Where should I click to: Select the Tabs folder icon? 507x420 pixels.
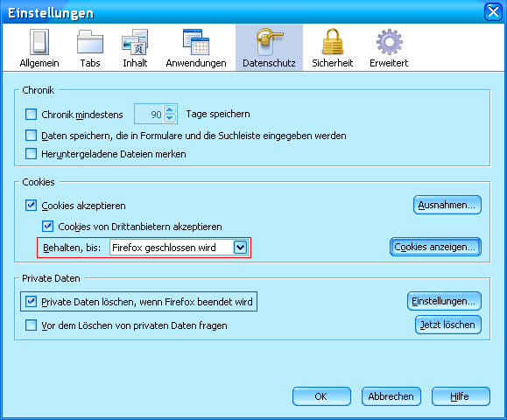90,42
